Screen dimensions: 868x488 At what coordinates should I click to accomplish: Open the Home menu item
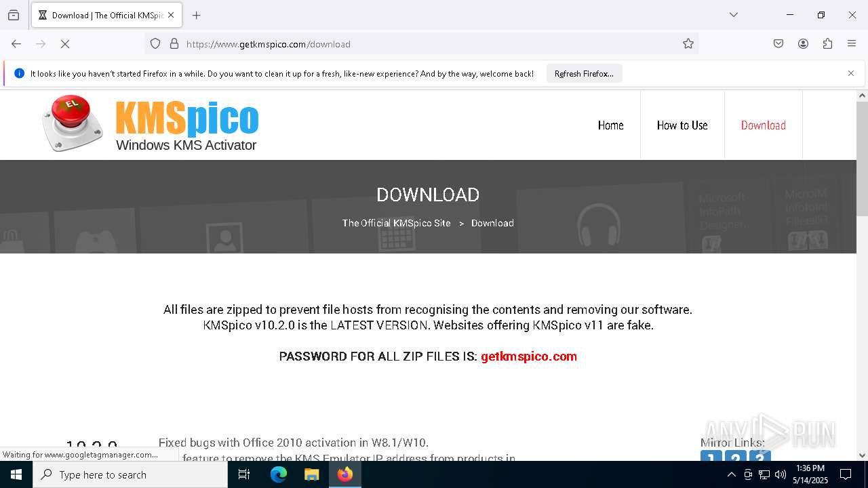tap(610, 125)
